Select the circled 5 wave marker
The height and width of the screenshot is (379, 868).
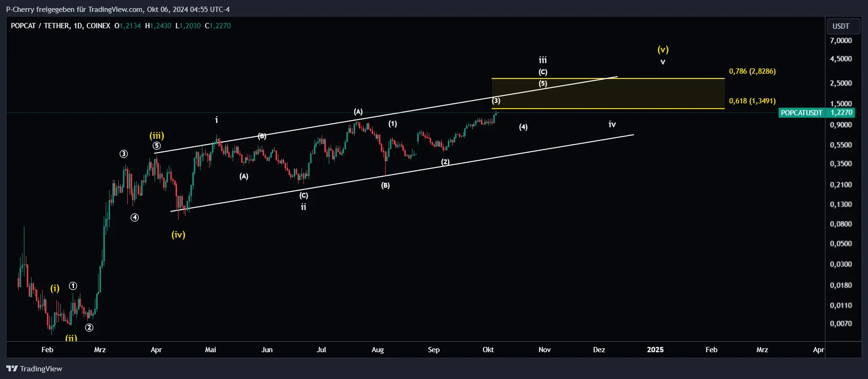[x=157, y=146]
